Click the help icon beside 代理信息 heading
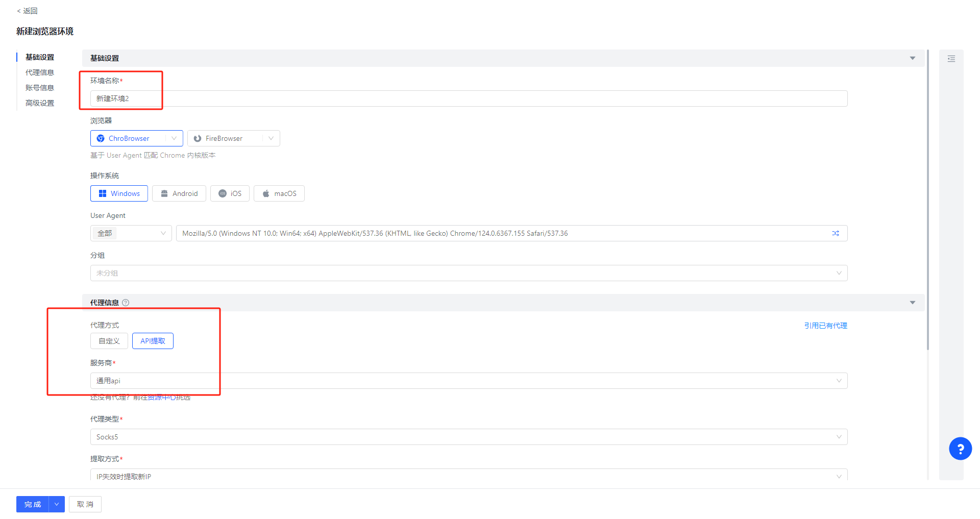 126,302
